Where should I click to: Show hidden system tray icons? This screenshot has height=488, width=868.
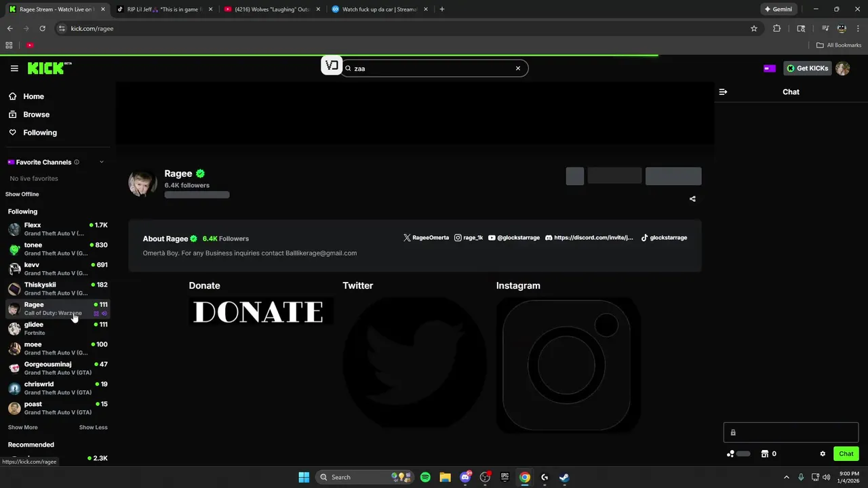point(787,477)
